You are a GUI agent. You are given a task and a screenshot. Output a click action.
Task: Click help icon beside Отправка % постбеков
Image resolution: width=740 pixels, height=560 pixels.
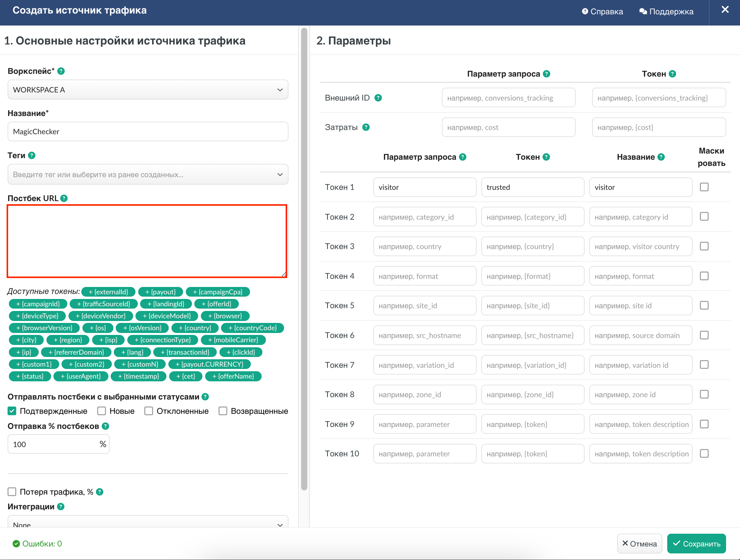point(105,426)
